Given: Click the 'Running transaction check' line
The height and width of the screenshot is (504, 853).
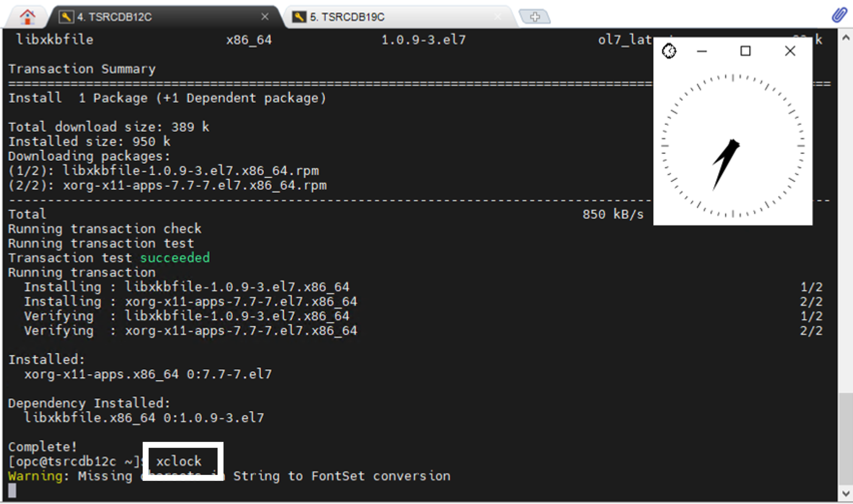Looking at the screenshot, I should (105, 229).
